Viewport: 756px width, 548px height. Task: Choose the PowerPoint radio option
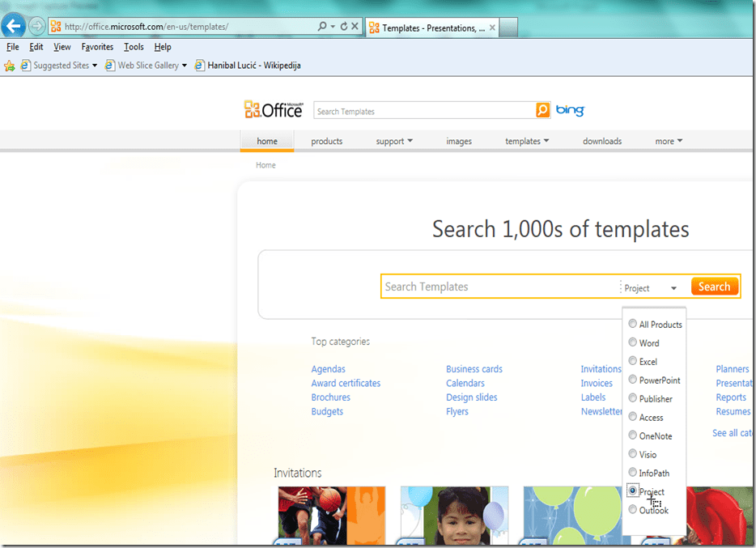pos(633,380)
